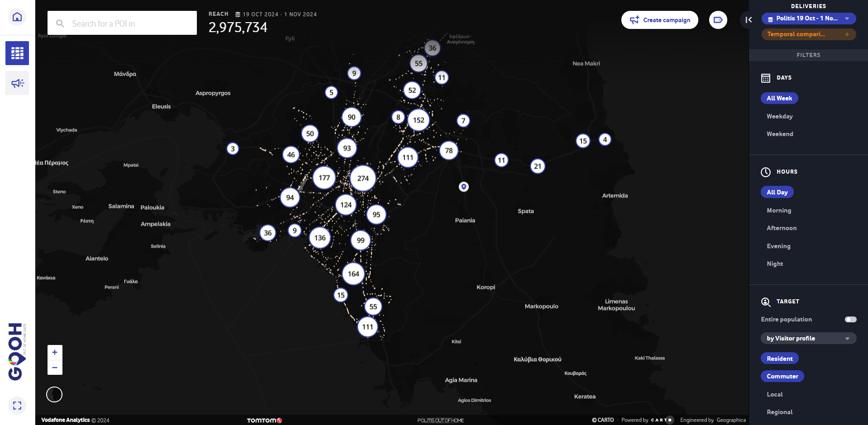Click the GOOH logo in the sidebar

(17, 351)
